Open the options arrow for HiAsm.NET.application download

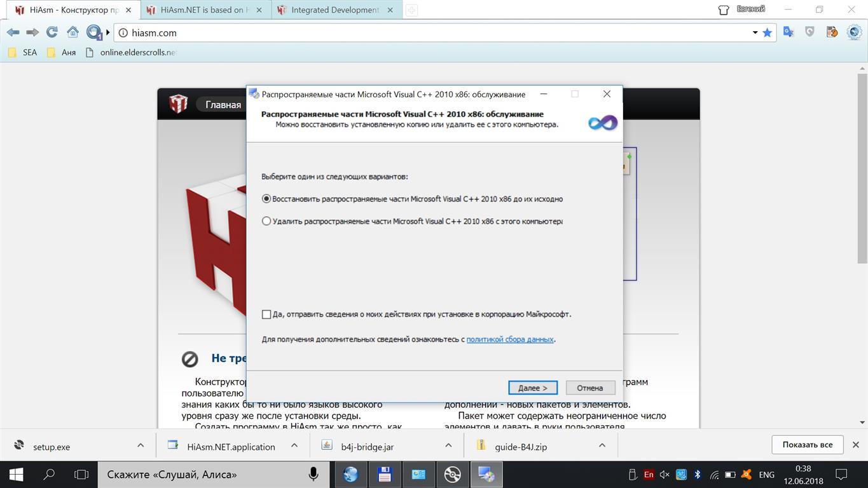click(294, 445)
